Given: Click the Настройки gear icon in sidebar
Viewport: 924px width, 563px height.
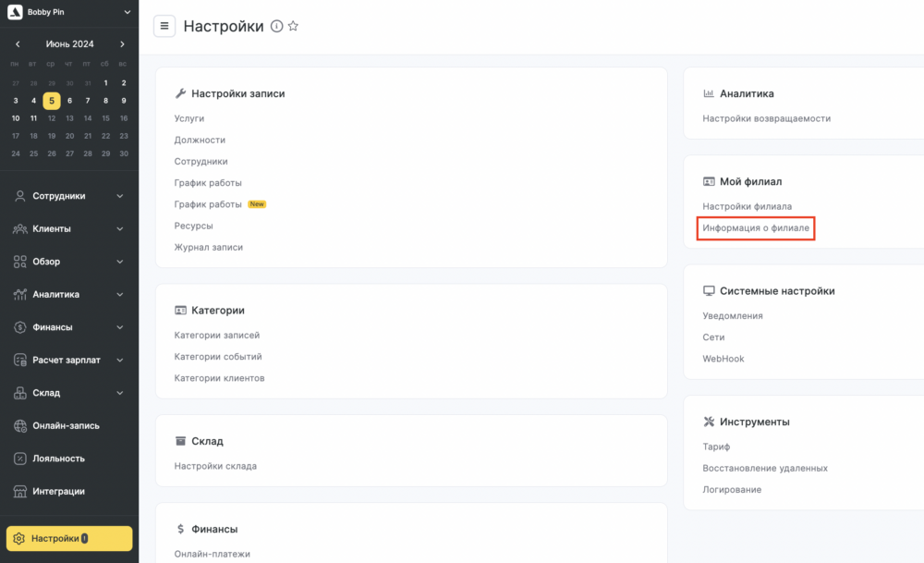Looking at the screenshot, I should (x=18, y=539).
